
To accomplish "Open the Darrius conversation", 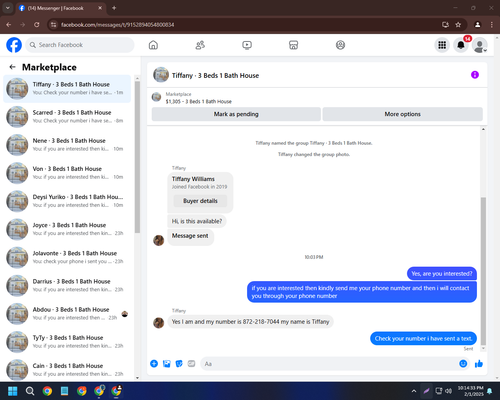I will (x=67, y=285).
